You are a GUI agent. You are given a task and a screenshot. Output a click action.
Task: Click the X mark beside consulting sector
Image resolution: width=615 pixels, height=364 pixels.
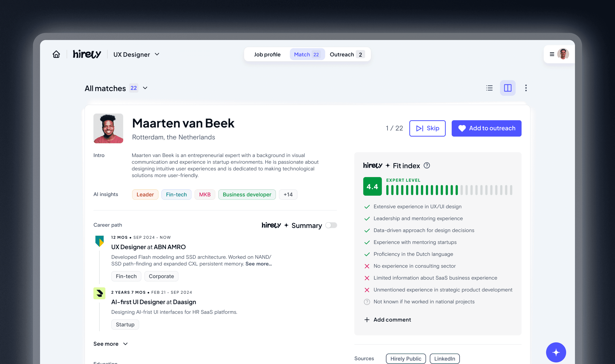pos(367,266)
